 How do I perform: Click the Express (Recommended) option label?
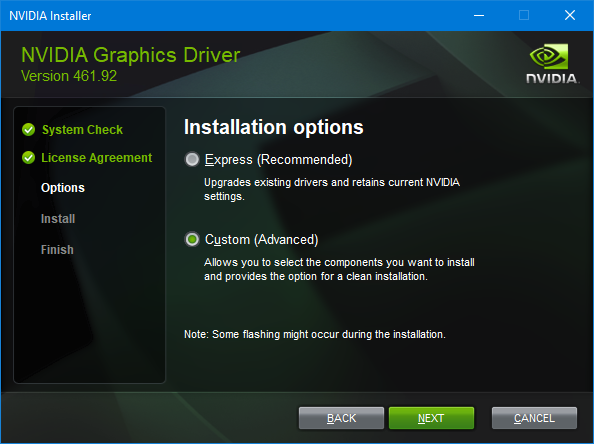coord(278,159)
